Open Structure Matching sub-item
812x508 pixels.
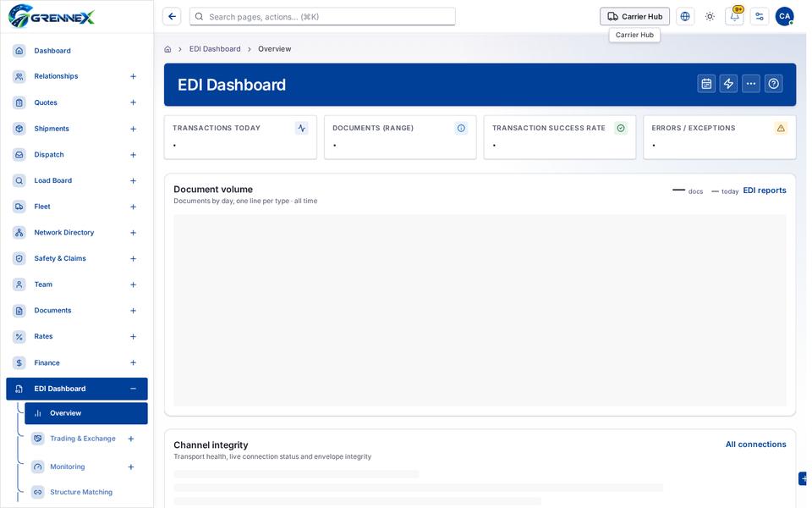click(x=86, y=492)
